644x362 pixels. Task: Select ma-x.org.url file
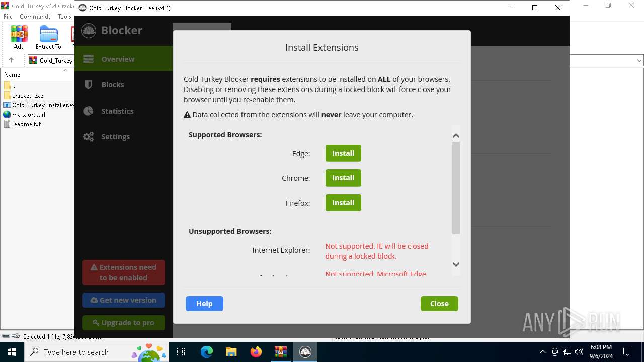25,114
